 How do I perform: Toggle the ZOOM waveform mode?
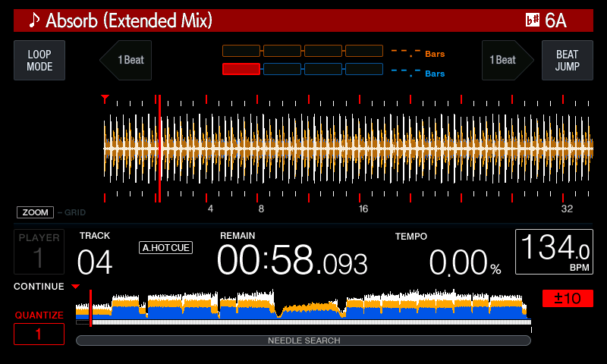(x=35, y=212)
